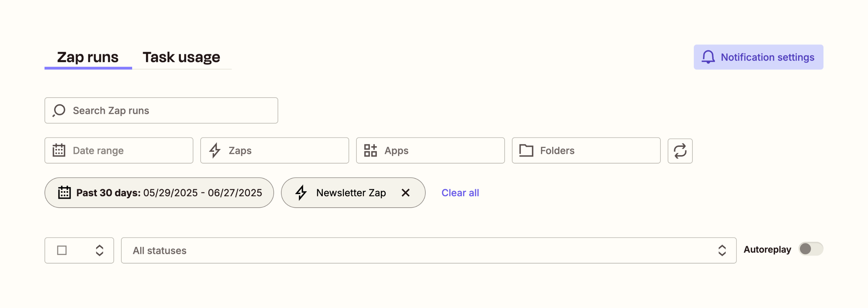Viewport: 868px width, 308px height.
Task: Check the select-all runs checkbox
Action: pyautogui.click(x=62, y=250)
